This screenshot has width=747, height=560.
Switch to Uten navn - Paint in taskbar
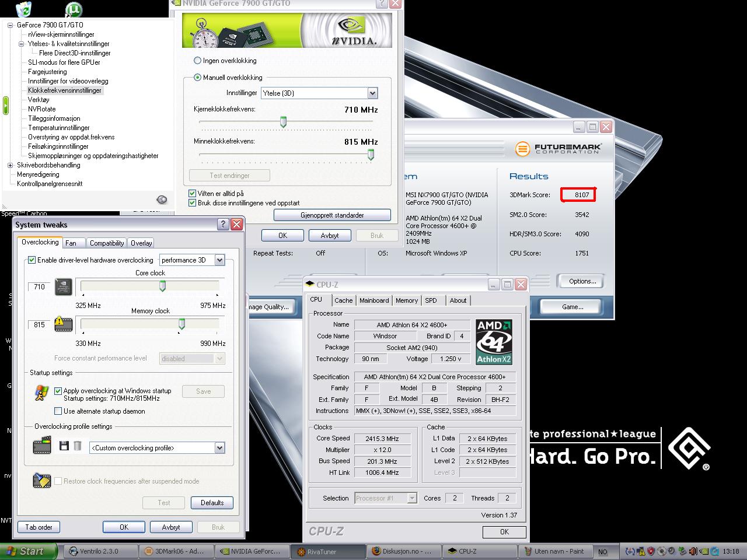pos(555,551)
